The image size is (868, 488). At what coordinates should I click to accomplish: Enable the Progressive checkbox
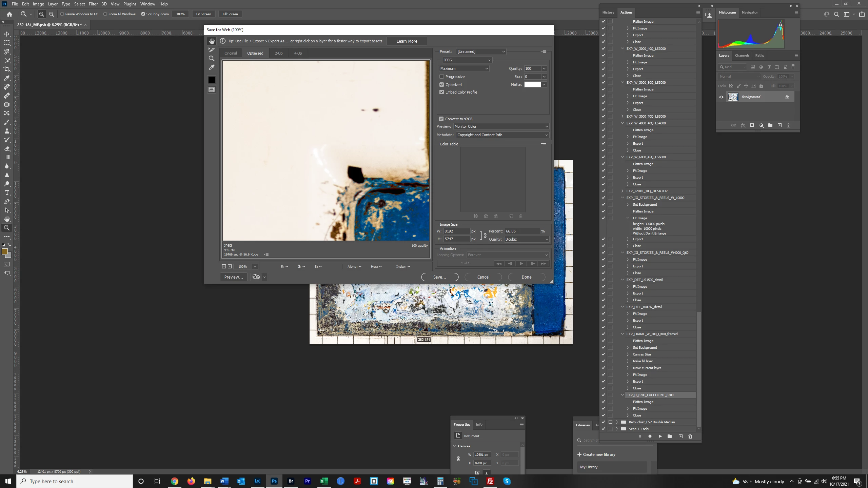point(442,77)
